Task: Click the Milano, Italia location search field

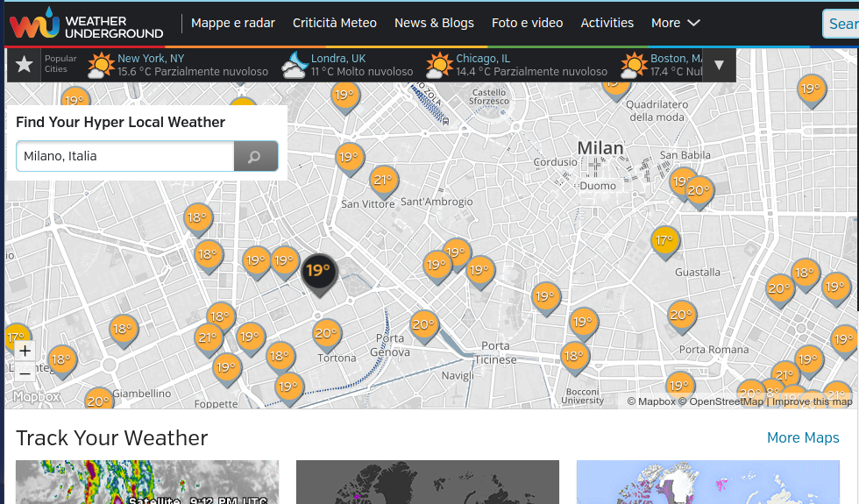Action: 124,157
